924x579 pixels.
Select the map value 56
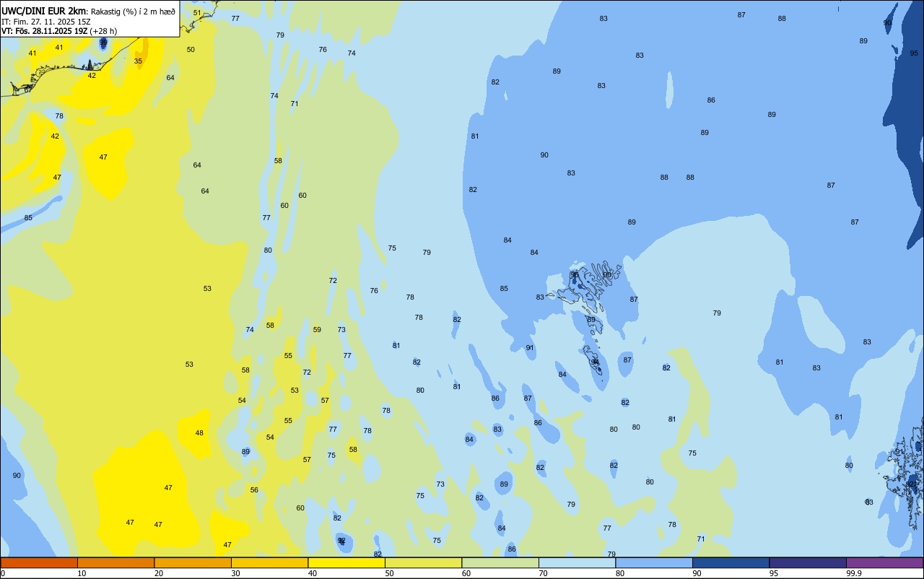pyautogui.click(x=254, y=490)
